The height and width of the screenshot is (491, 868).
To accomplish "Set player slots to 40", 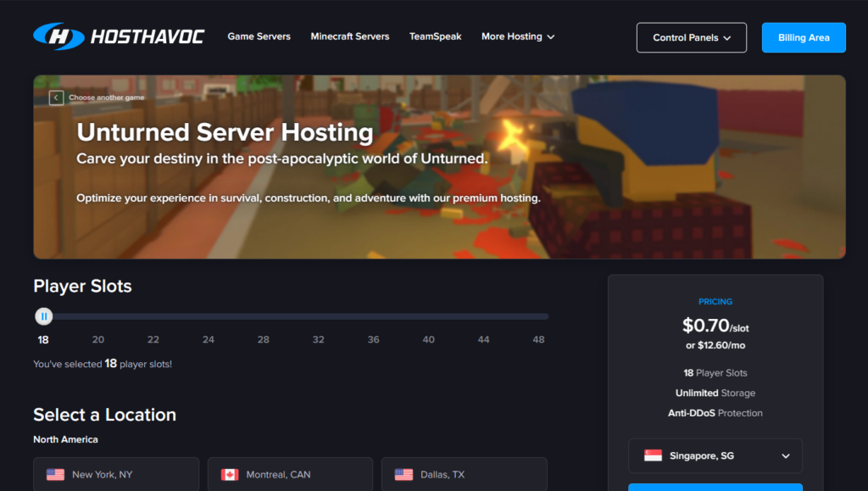I will [x=428, y=339].
